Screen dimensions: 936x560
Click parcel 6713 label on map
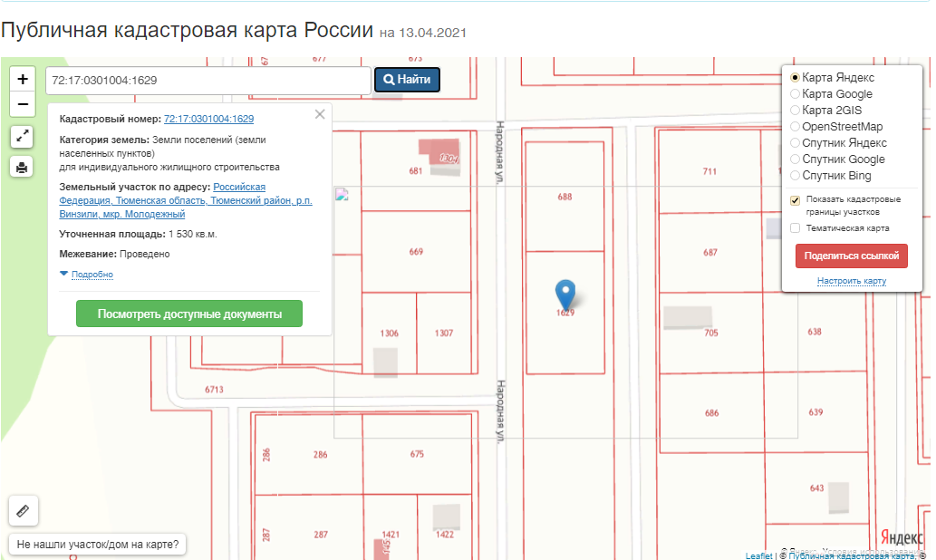215,390
